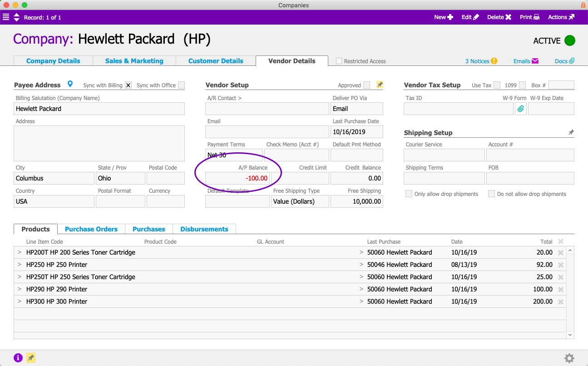Viewport: 588px width, 366px height.
Task: Open the Actions menu
Action: pyautogui.click(x=561, y=17)
